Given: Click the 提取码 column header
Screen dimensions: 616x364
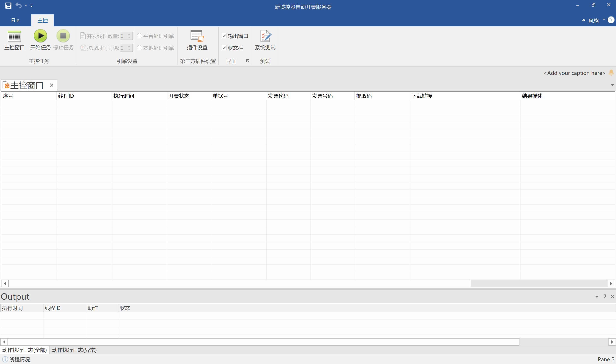Looking at the screenshot, I should tap(382, 96).
